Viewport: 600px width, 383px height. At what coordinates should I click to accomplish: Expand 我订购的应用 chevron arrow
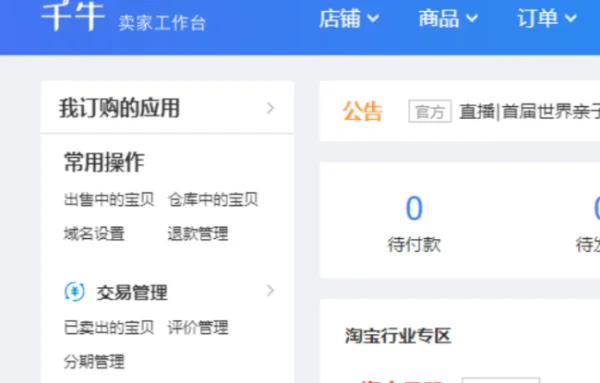click(271, 108)
